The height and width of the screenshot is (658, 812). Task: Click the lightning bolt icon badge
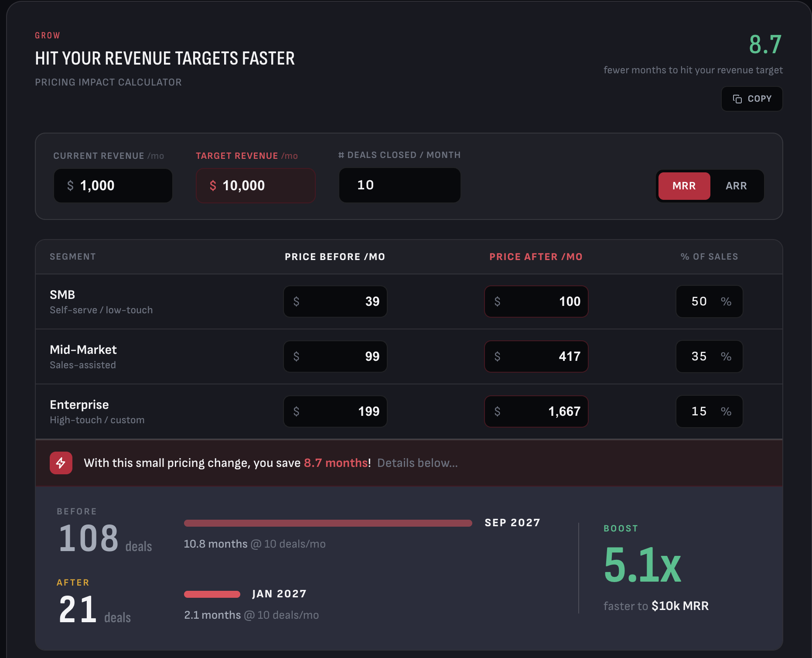(x=61, y=463)
